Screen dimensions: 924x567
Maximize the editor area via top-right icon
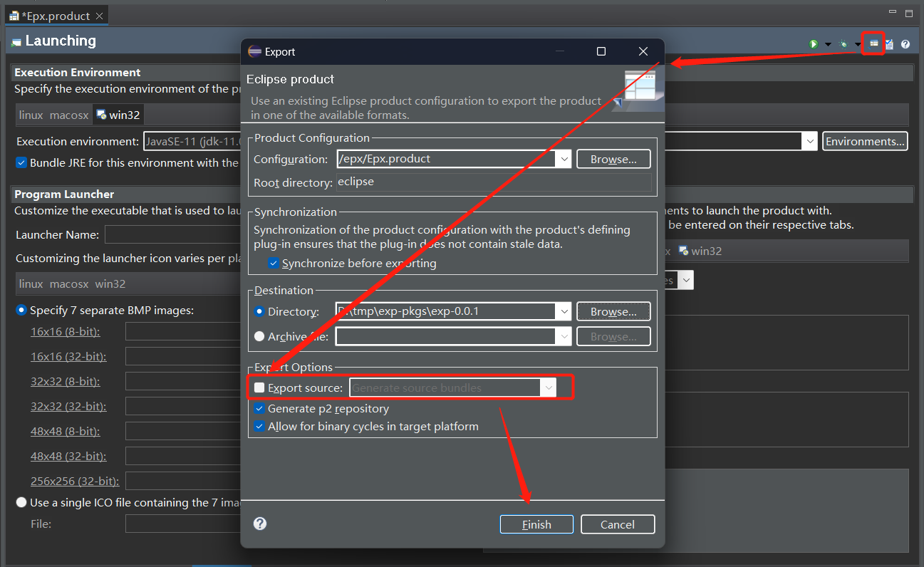(909, 13)
